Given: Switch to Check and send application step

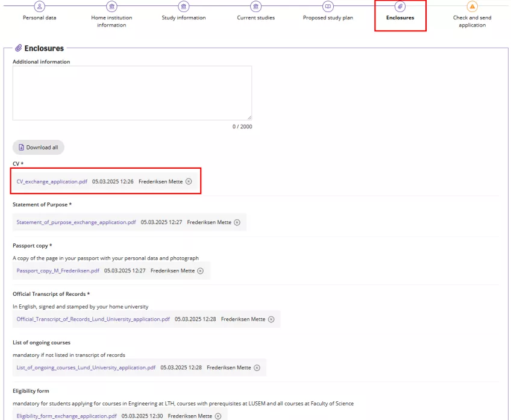Looking at the screenshot, I should 472,21.
